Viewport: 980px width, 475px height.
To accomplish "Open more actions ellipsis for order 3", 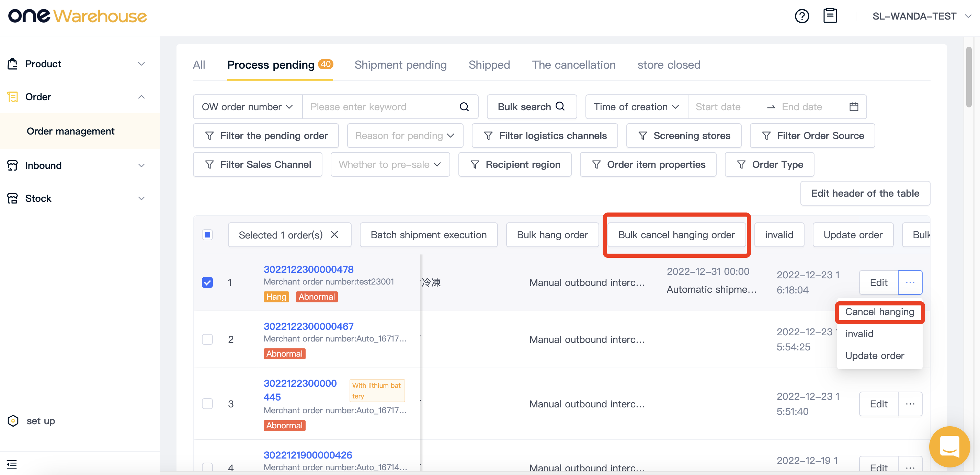I will click(910, 404).
